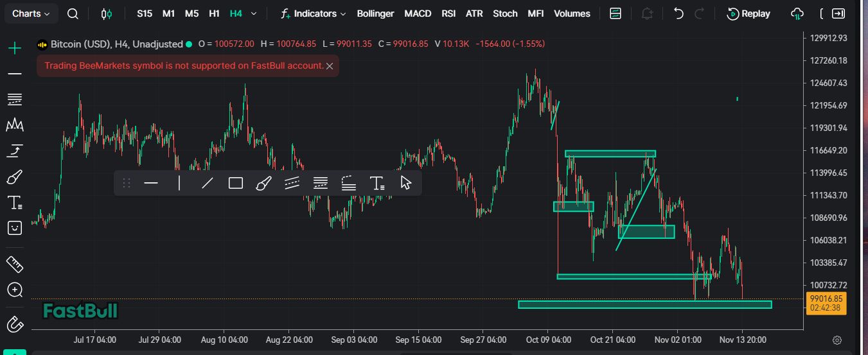Dismiss the BeeMarkets not supported warning
Image resolution: width=868 pixels, height=355 pixels.
tap(330, 66)
